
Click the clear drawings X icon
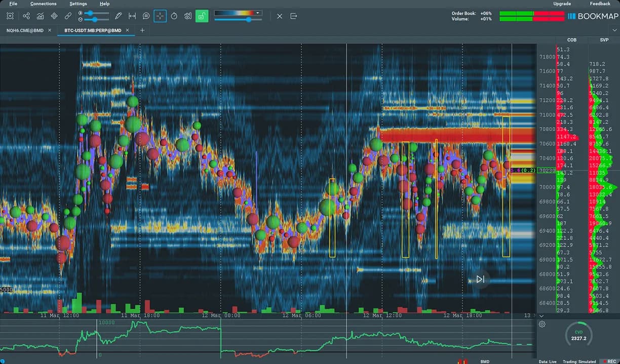pyautogui.click(x=280, y=16)
